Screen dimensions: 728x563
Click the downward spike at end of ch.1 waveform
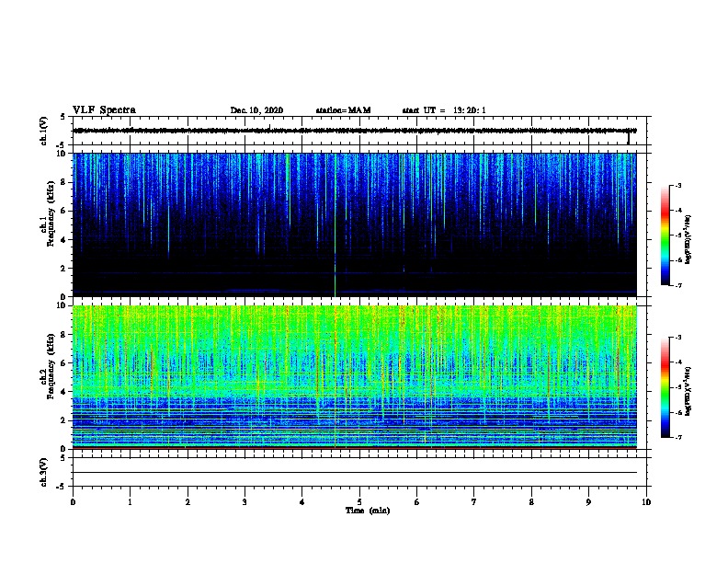click(629, 138)
